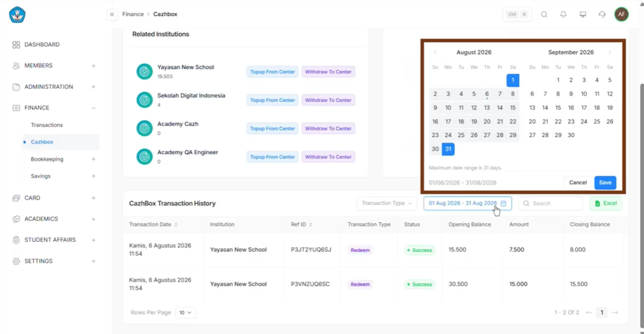Click the Ctrl K shortcut search box
The height and width of the screenshot is (334, 644).
coord(517,14)
